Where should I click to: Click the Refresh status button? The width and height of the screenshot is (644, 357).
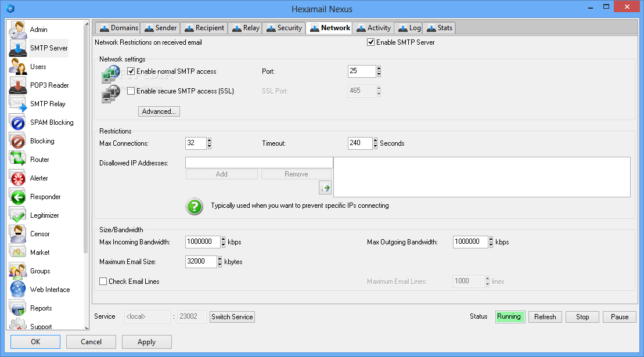coord(545,317)
